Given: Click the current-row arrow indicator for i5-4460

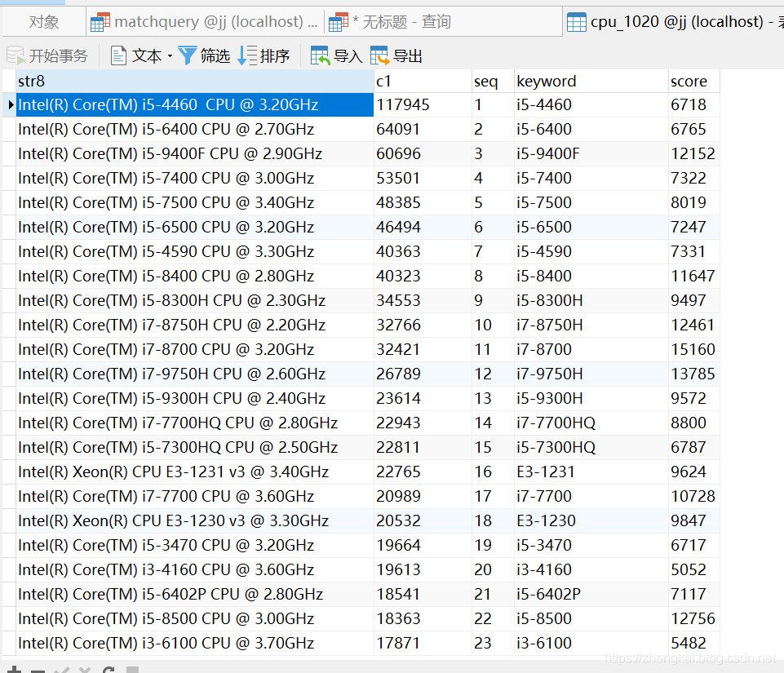Looking at the screenshot, I should tap(10, 105).
